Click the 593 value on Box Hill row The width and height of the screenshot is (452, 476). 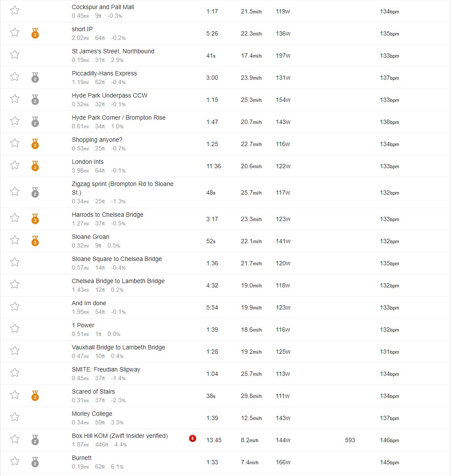pos(350,440)
